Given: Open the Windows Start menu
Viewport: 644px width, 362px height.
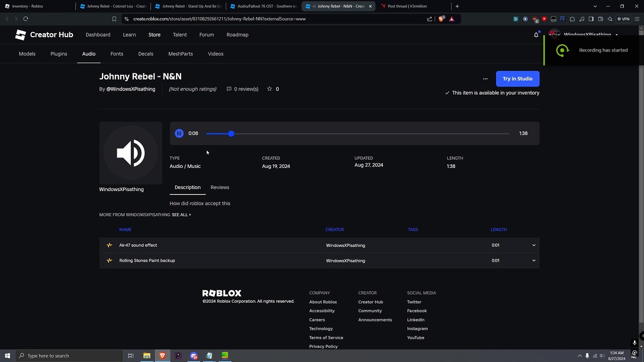Looking at the screenshot, I should pyautogui.click(x=7, y=355).
